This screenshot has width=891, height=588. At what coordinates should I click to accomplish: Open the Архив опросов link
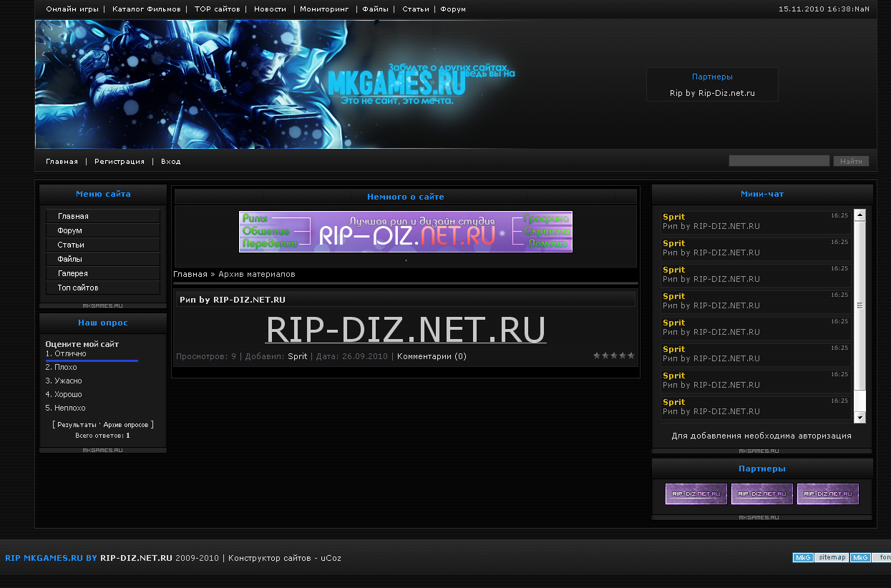click(126, 425)
